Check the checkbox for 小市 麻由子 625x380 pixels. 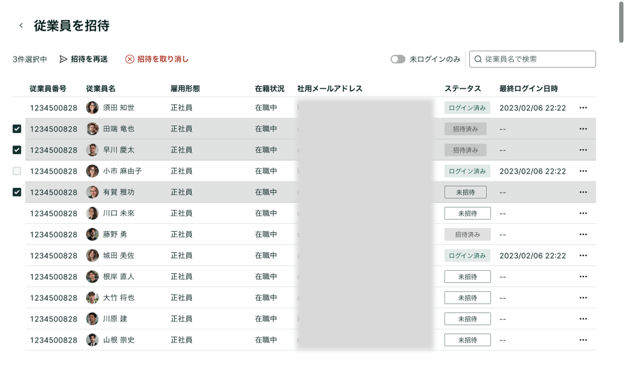pos(17,171)
